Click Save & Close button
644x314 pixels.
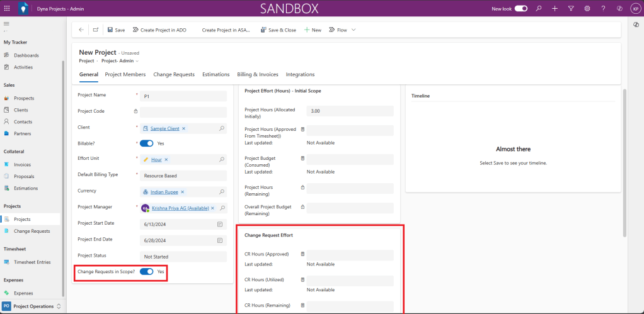pos(278,30)
